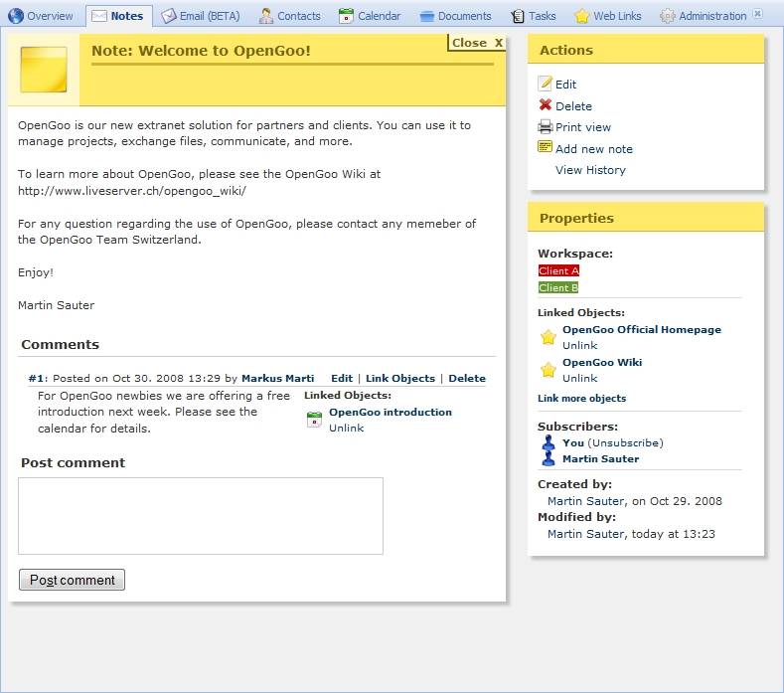
Task: Delete comment #1
Action: coord(466,379)
